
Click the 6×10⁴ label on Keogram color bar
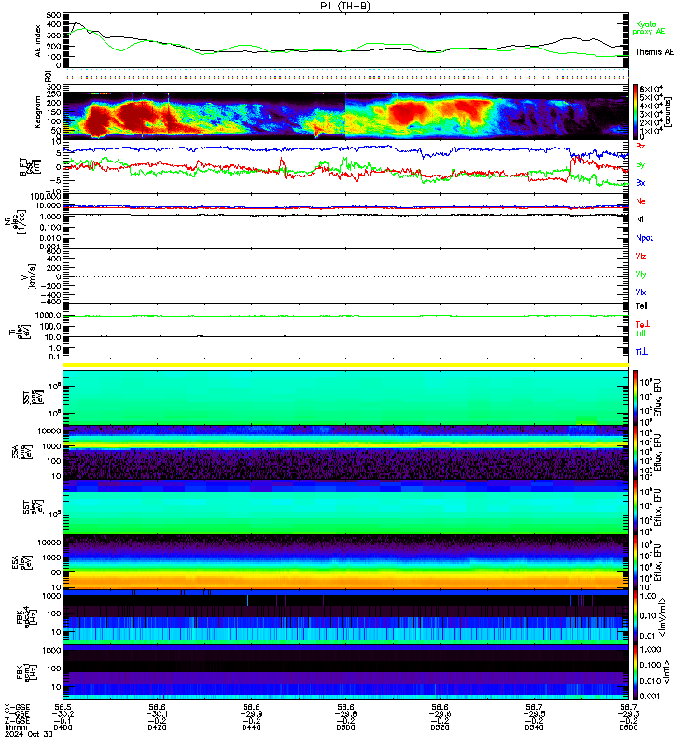click(651, 89)
